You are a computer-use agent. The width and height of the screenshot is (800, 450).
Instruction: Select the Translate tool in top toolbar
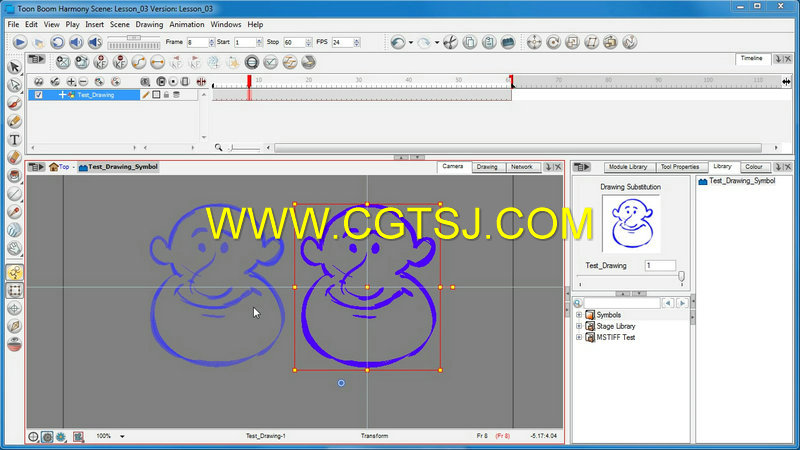[x=534, y=42]
